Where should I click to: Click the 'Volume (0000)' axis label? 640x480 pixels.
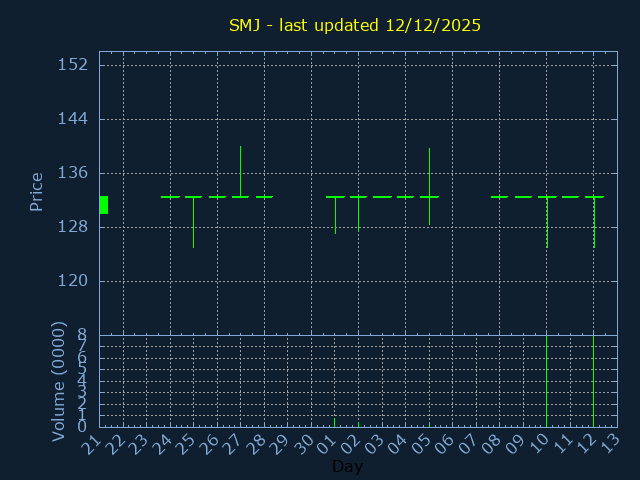pyautogui.click(x=59, y=380)
